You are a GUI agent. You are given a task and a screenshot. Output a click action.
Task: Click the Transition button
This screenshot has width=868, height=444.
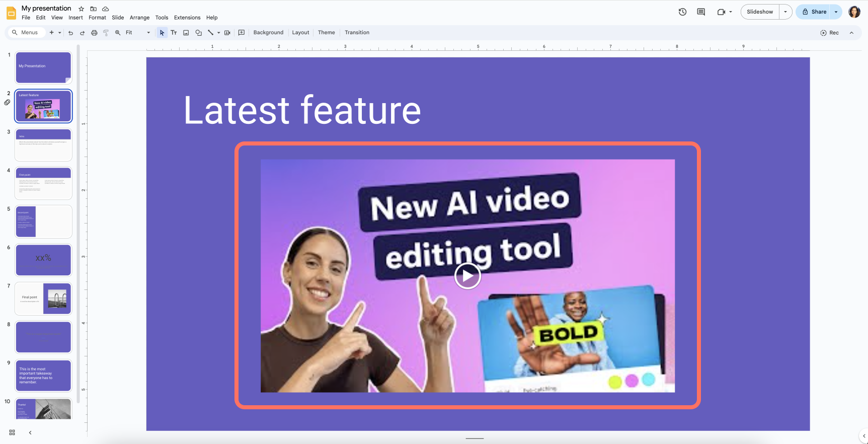point(357,33)
